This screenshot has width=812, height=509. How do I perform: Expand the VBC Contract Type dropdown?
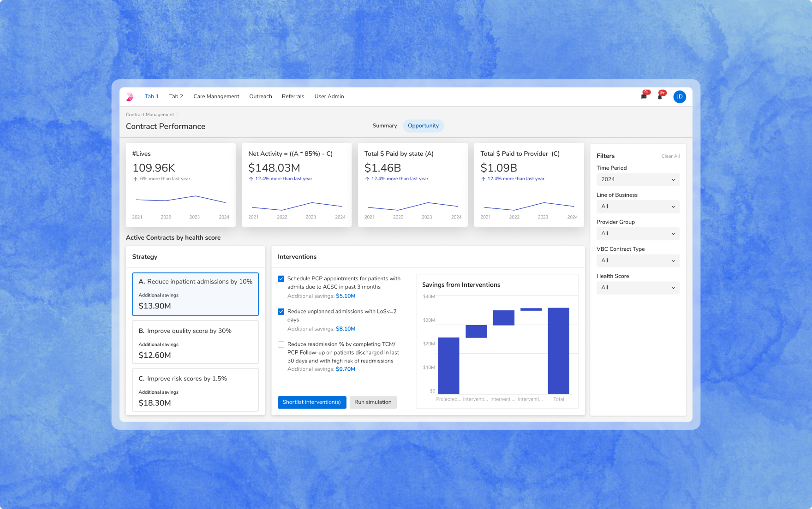(638, 260)
